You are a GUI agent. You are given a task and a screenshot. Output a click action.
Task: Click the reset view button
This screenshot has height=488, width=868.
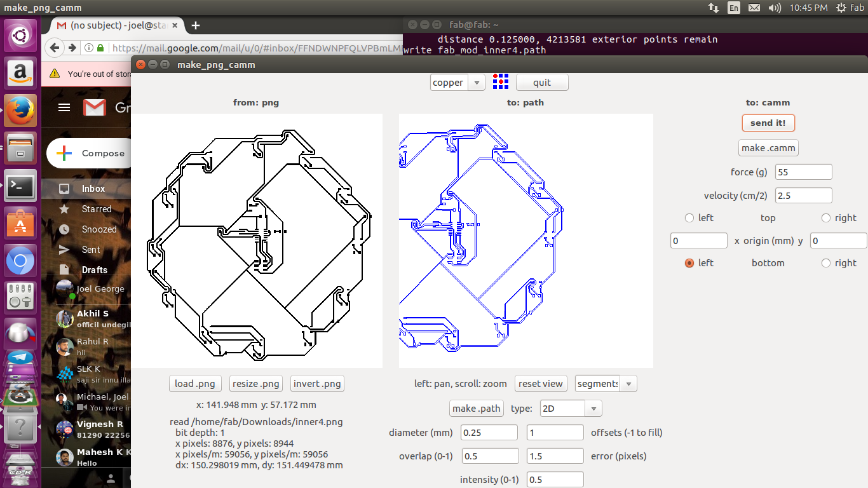(541, 384)
